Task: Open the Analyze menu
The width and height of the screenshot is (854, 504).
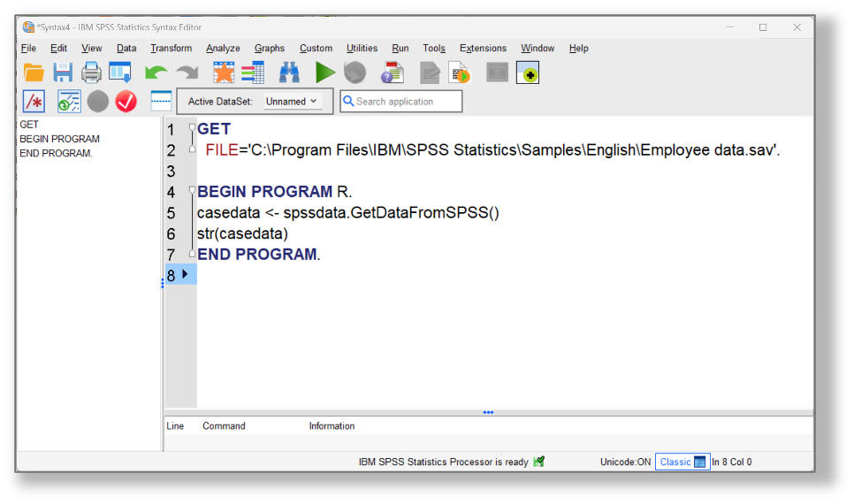Action: pos(223,48)
